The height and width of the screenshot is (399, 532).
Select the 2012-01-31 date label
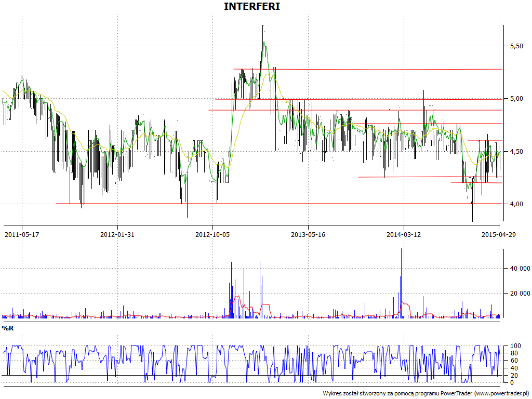[117, 234]
